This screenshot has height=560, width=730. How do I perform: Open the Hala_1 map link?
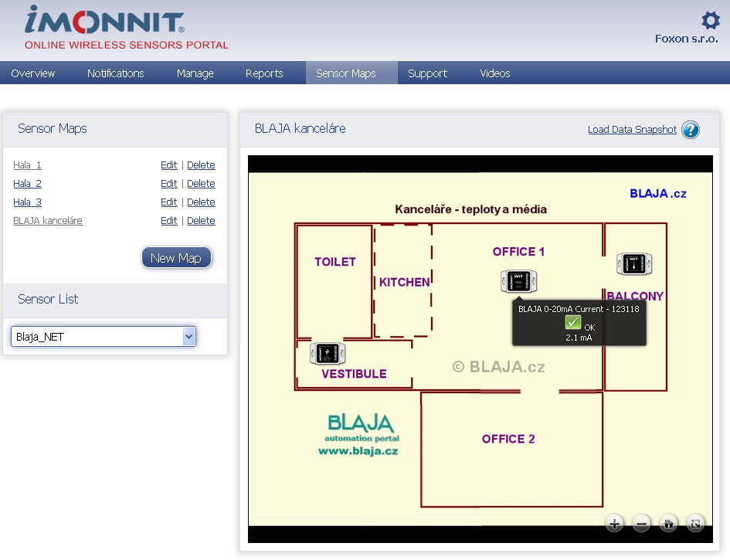[28, 165]
